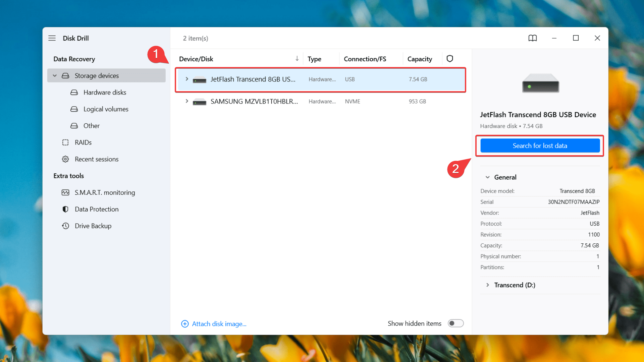Click Search for lost data button
This screenshot has height=362, width=644.
click(x=540, y=145)
